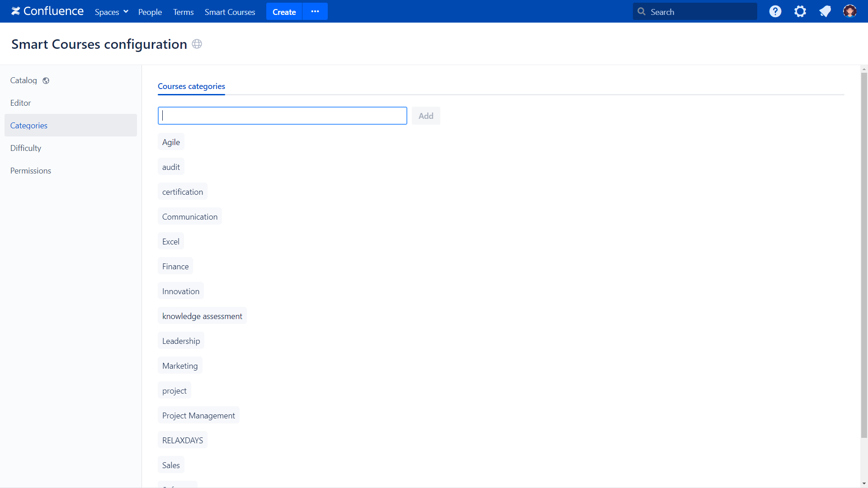Viewport: 868px width, 488px height.
Task: Open your profile avatar
Action: coord(850,11)
